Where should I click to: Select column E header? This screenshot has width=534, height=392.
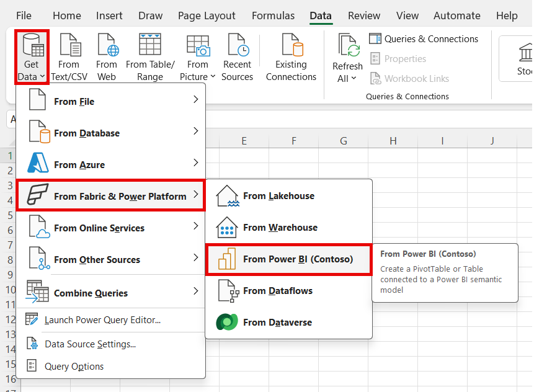click(x=244, y=140)
